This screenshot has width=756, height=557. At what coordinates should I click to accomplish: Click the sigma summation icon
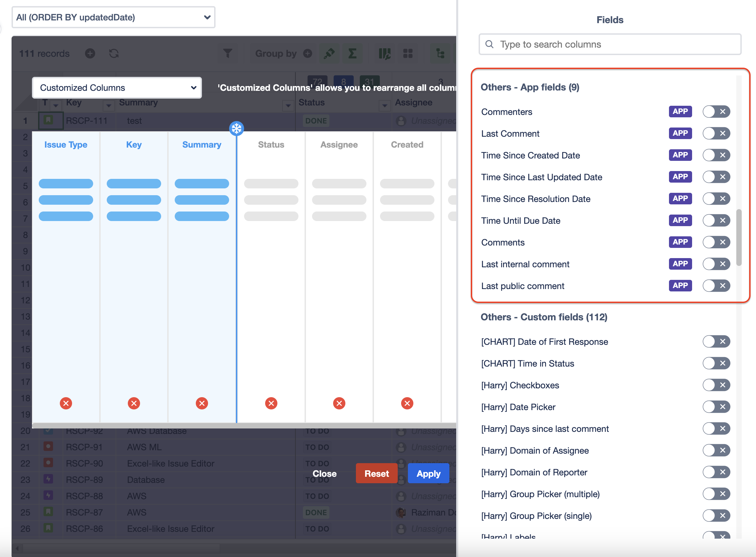coord(353,53)
